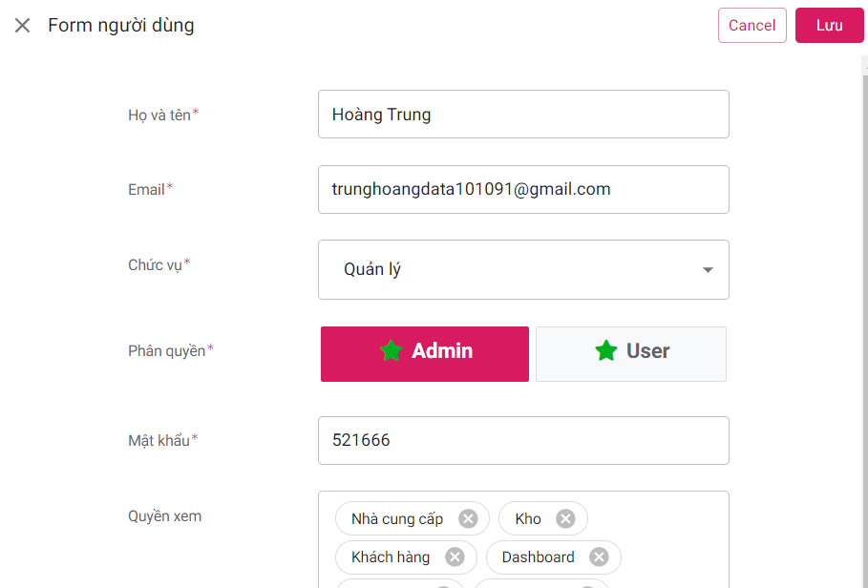Remove the Nhà cung cấp chip

pyautogui.click(x=468, y=518)
